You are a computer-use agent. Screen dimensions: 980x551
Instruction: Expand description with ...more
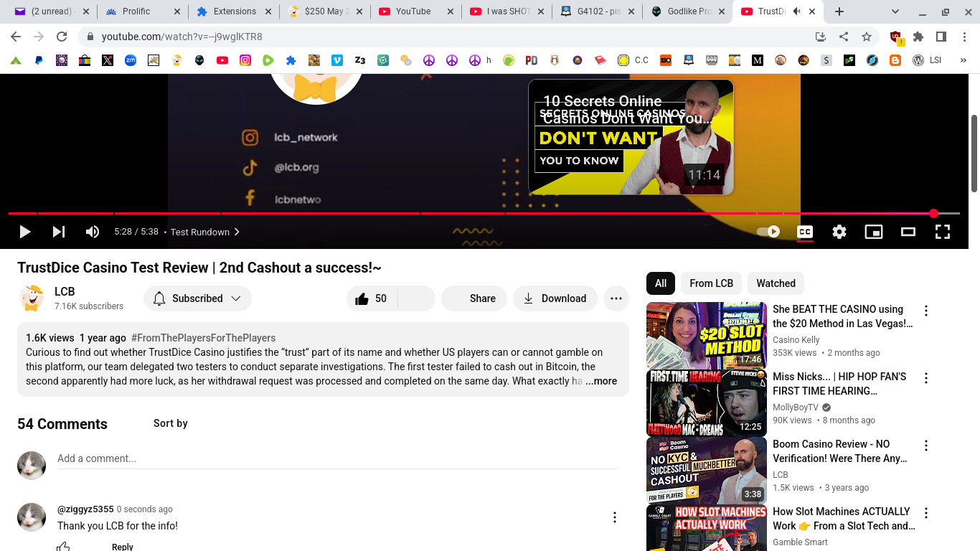601,381
